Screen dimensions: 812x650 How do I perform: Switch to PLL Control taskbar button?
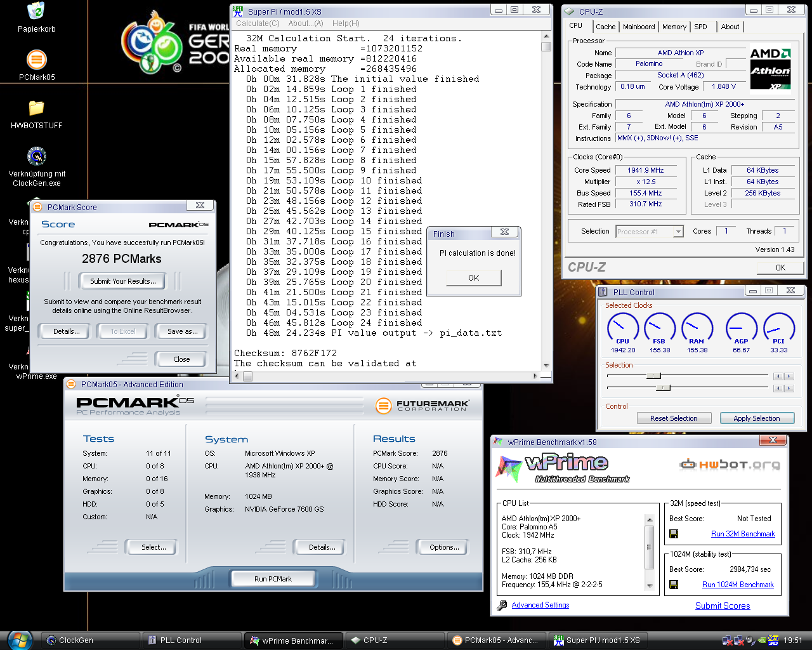pos(192,640)
